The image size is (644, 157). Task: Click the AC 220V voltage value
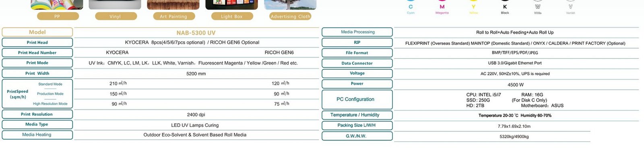point(515,74)
